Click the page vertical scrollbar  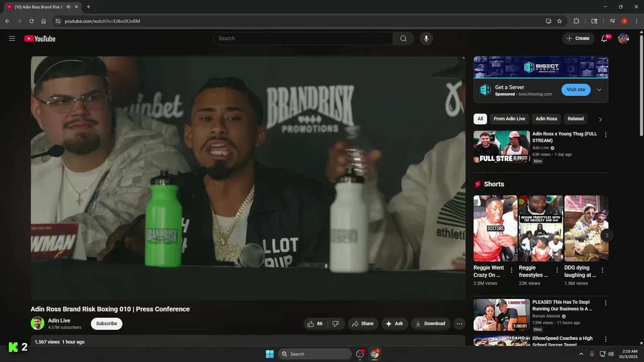[641, 85]
